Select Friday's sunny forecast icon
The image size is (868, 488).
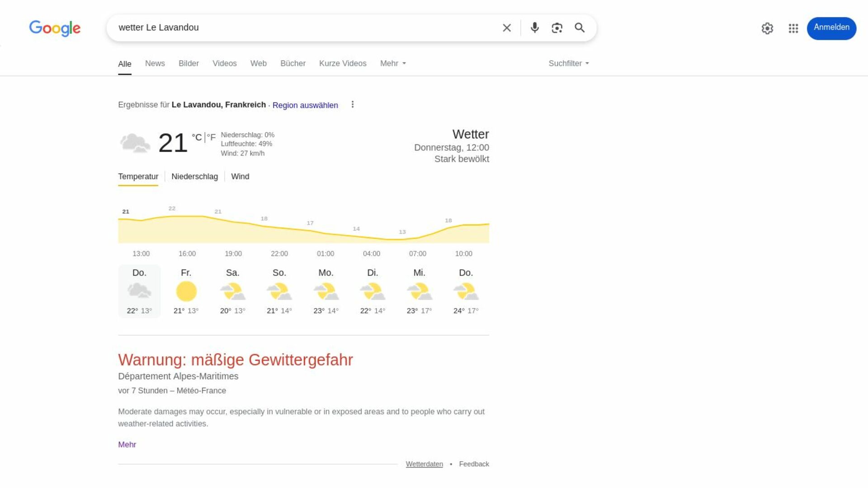(x=186, y=291)
